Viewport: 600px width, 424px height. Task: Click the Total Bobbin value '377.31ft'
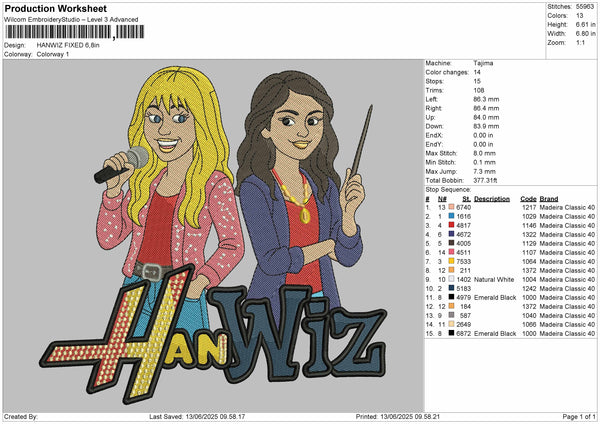tap(485, 180)
